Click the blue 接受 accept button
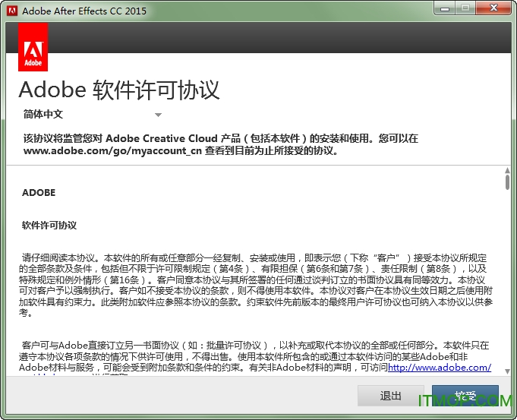517x420 pixels. (x=465, y=395)
